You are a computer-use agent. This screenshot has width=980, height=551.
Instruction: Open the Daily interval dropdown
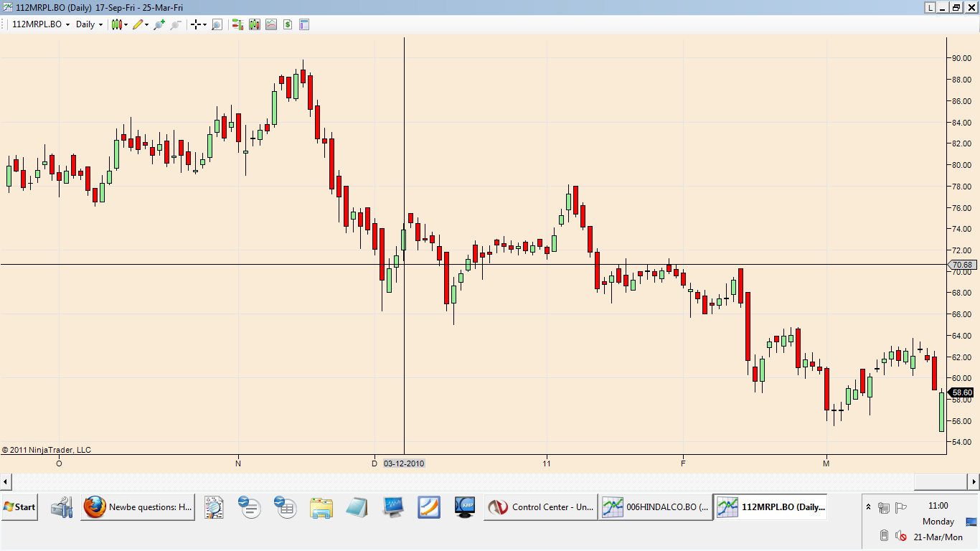[x=90, y=24]
